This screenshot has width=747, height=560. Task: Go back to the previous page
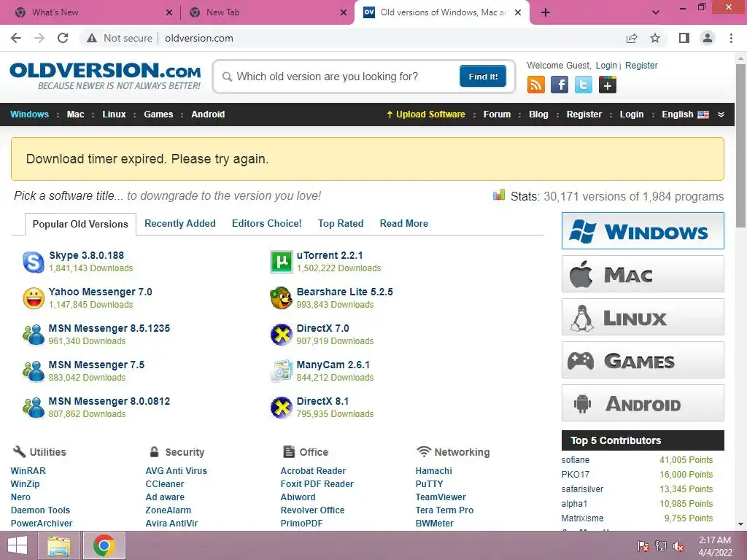pos(16,38)
